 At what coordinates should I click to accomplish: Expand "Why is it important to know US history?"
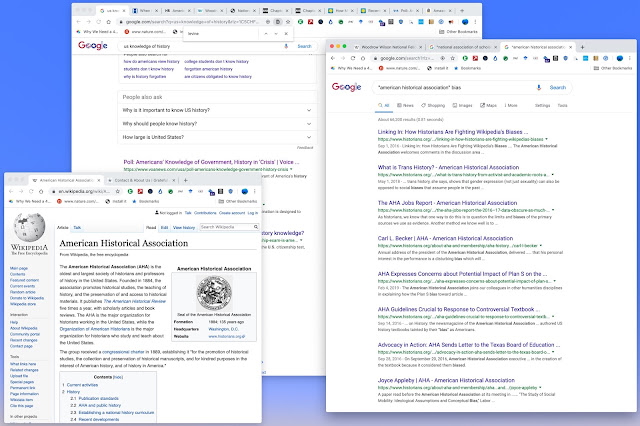coord(217,110)
